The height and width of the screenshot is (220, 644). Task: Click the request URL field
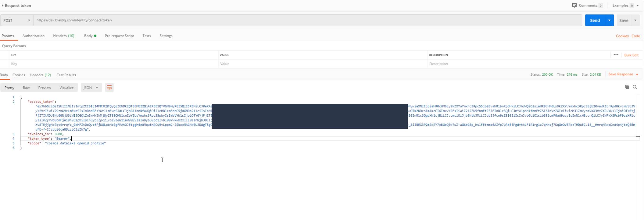coord(308,20)
